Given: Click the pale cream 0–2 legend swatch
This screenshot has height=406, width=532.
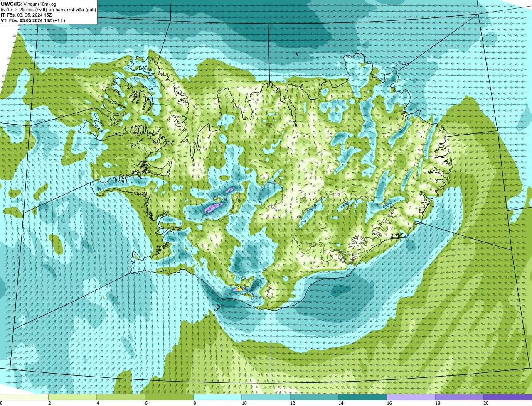Looking at the screenshot, I should tap(24, 397).
